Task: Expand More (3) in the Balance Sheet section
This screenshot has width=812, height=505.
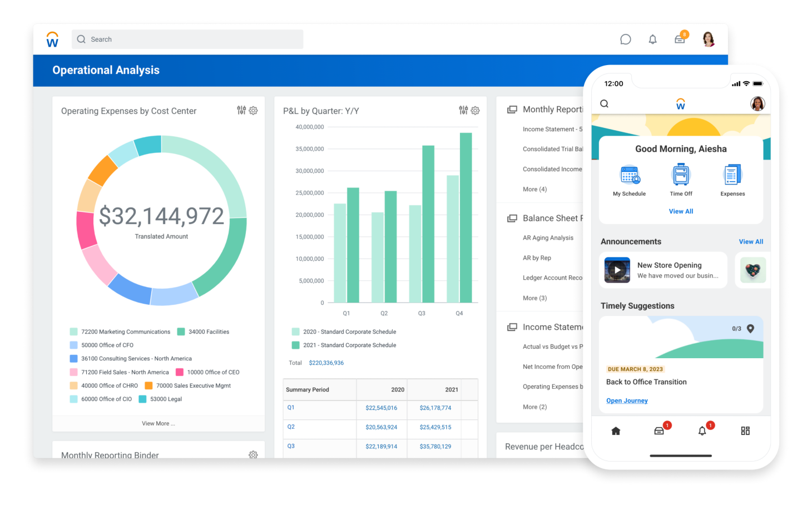Action: 534,298
